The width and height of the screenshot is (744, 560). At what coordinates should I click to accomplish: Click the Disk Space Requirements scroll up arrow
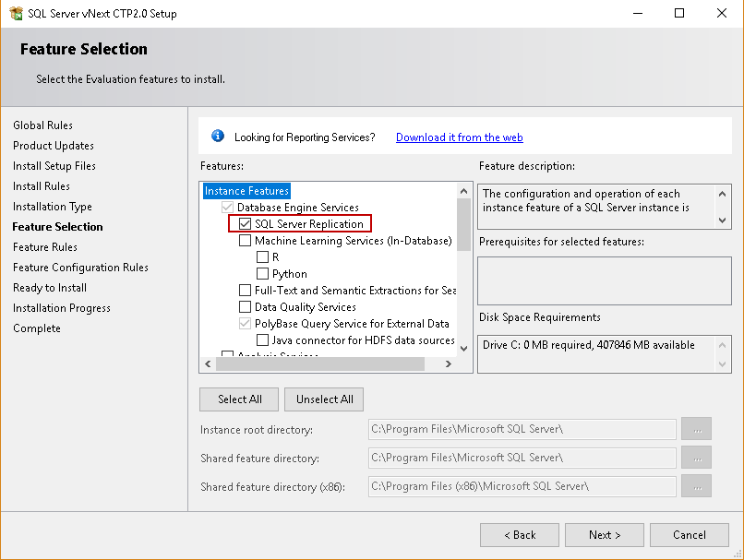pos(722,345)
